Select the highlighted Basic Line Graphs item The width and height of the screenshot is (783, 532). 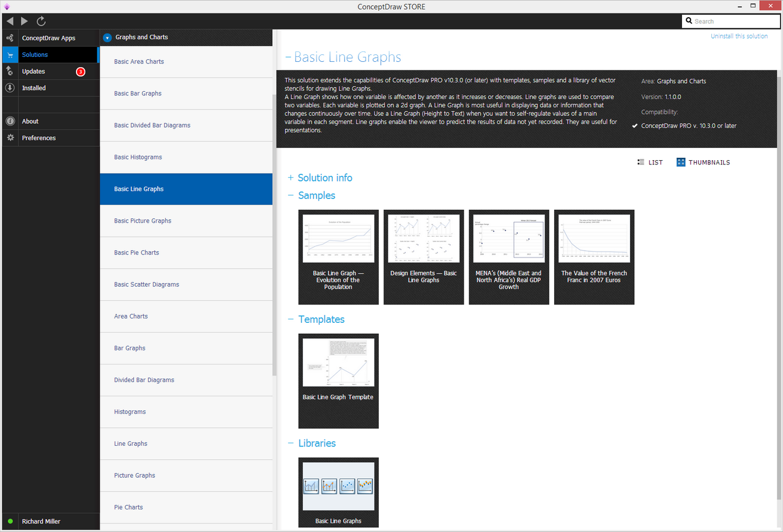coord(186,189)
